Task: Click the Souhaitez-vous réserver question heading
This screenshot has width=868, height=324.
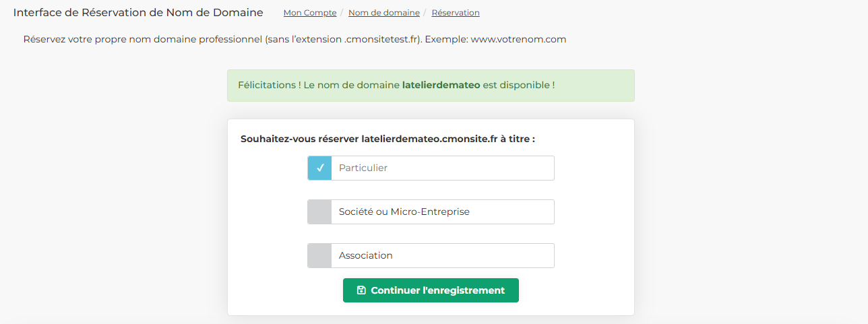Action: (x=387, y=139)
